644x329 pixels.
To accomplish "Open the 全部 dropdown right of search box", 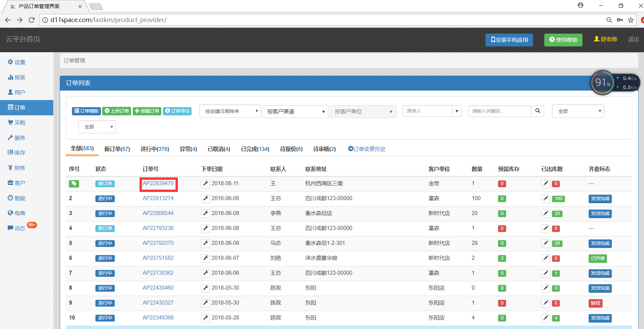I will (x=578, y=111).
